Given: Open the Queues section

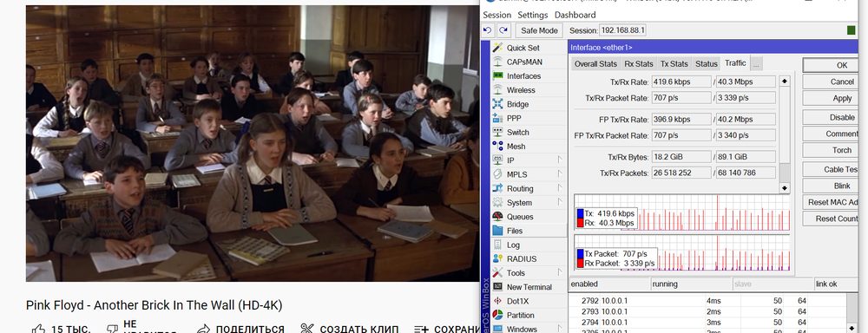Looking at the screenshot, I should 520,217.
